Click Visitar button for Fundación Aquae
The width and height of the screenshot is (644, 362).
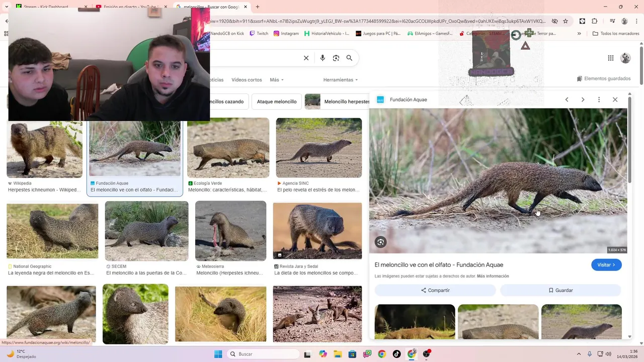(x=606, y=265)
